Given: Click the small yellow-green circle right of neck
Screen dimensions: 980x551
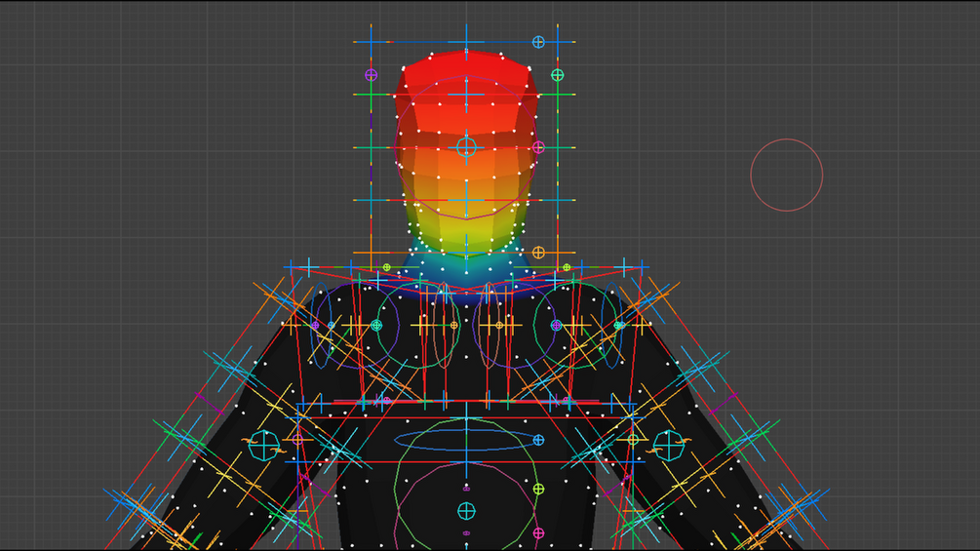Looking at the screenshot, I should click(x=567, y=267).
